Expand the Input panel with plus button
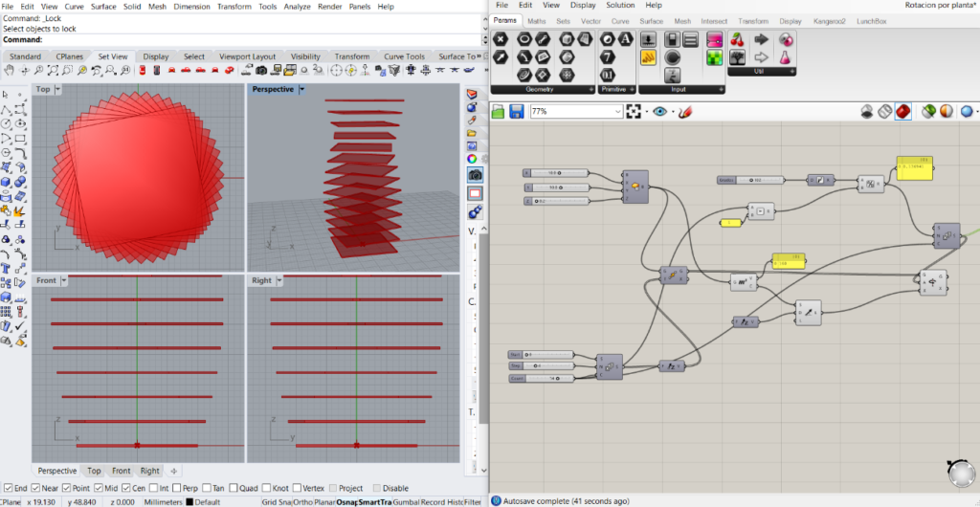 (x=722, y=90)
